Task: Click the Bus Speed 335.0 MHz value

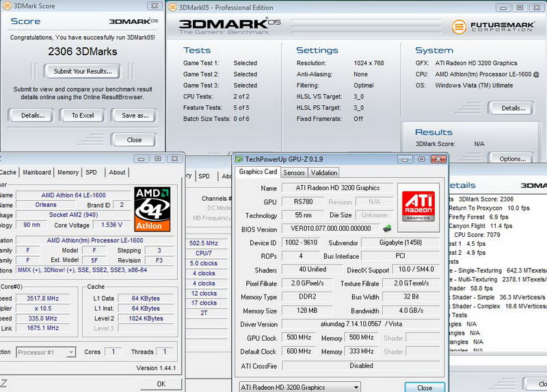Action: pos(43,318)
